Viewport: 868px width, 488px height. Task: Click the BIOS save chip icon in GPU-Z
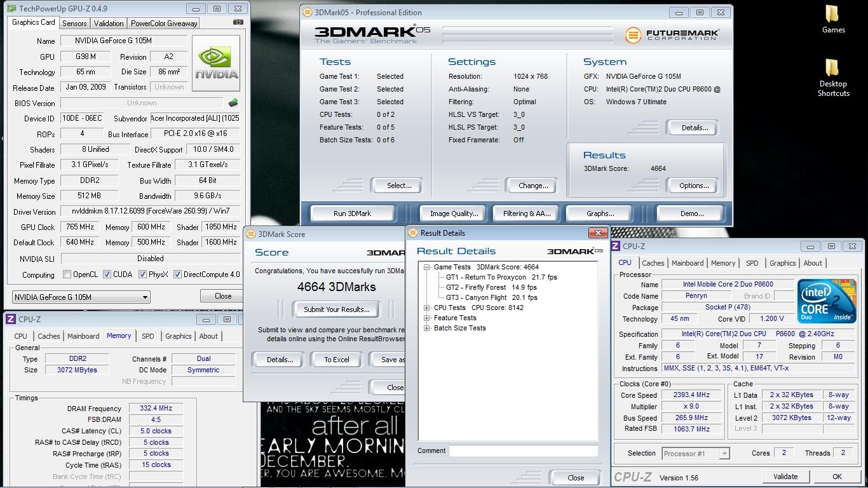tap(233, 103)
